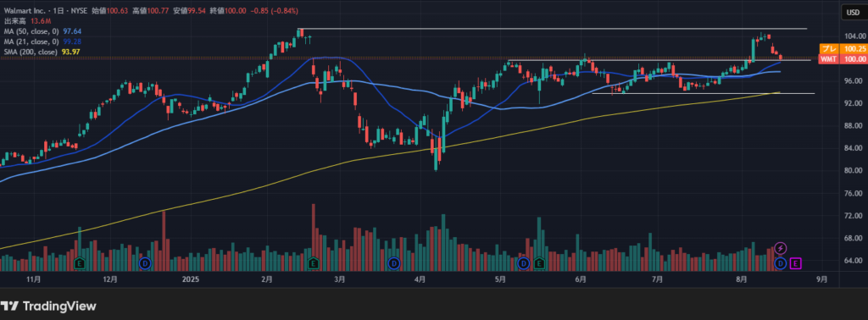Click the TradingView logo
This screenshot has height=320, width=868.
(48, 306)
